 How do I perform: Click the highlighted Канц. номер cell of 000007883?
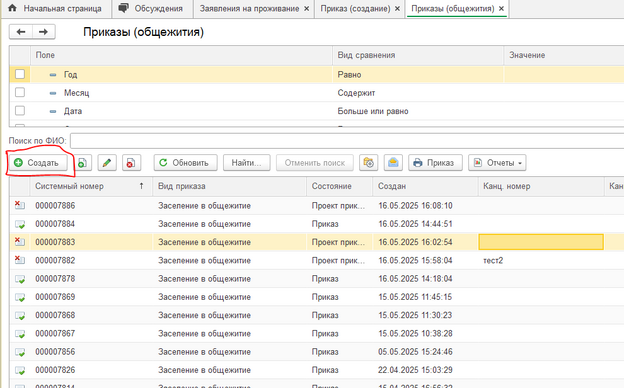pos(541,242)
